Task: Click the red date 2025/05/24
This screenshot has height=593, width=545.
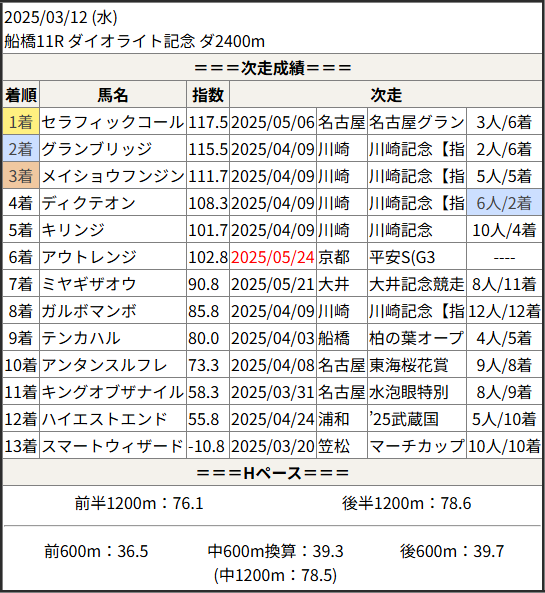Action: point(273,257)
